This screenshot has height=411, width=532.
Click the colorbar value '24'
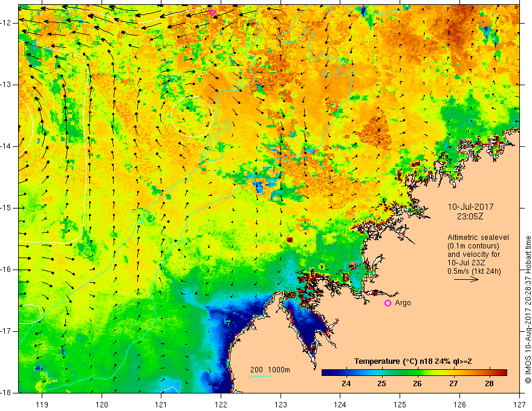coord(346,384)
